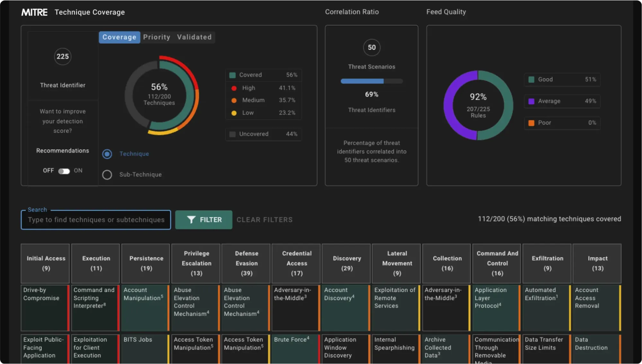Switch to the Priority tab
Screen dimensions: 642x364
tap(157, 37)
